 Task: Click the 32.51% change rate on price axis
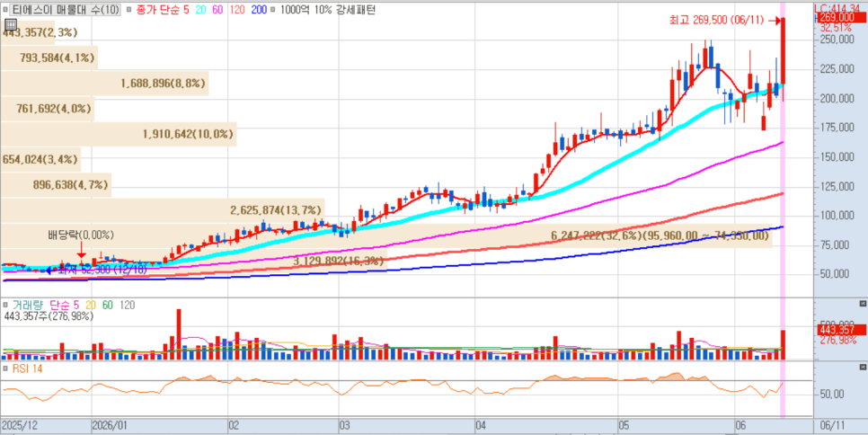pos(836,27)
